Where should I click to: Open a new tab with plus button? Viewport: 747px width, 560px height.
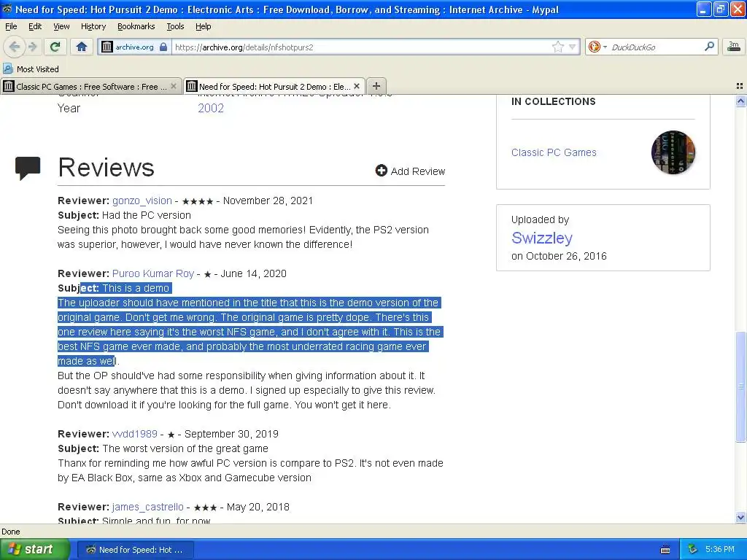click(x=376, y=86)
